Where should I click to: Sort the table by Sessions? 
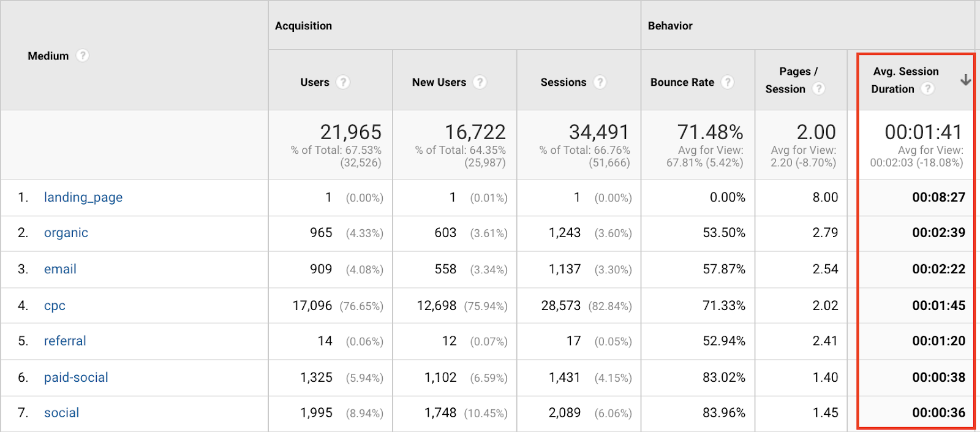coord(563,81)
